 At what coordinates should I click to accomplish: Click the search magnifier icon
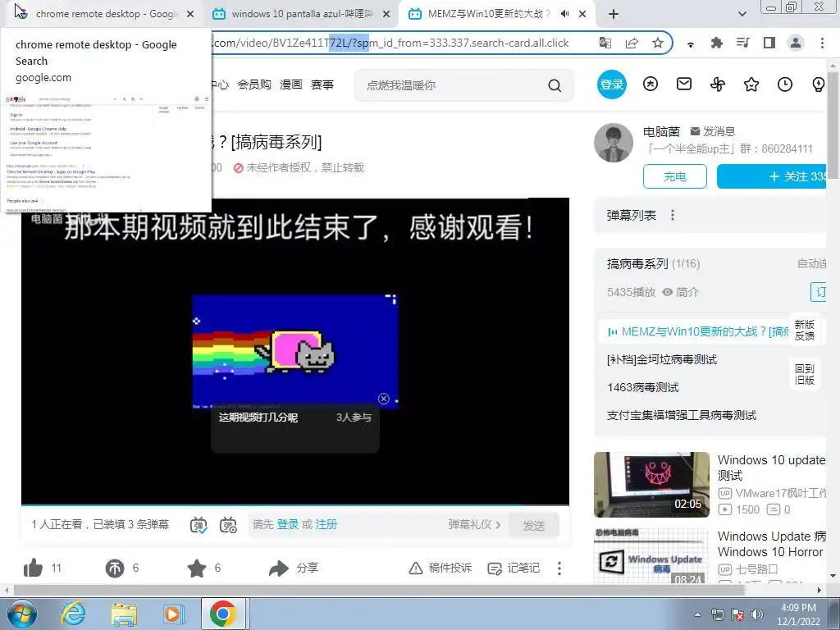tap(555, 85)
